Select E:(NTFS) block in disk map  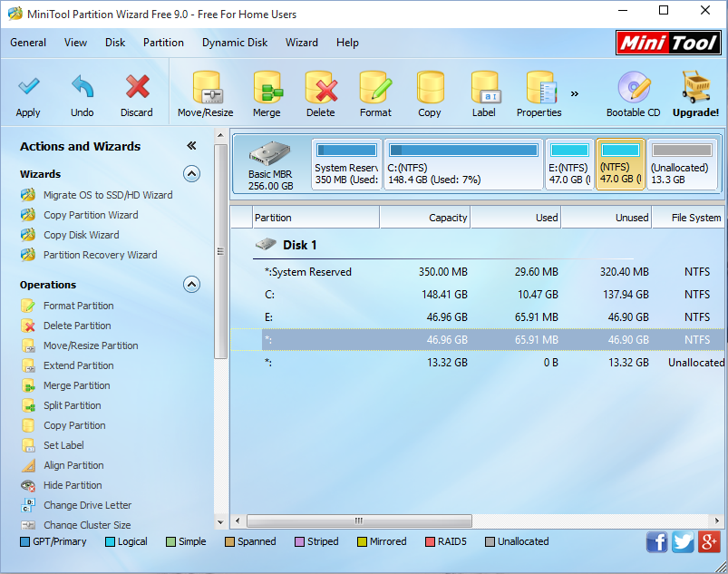569,164
